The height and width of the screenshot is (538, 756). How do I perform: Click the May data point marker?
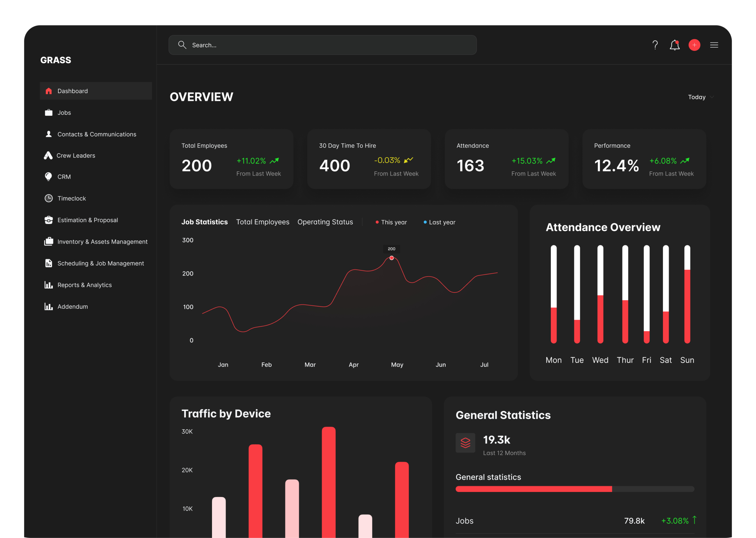pos(391,258)
